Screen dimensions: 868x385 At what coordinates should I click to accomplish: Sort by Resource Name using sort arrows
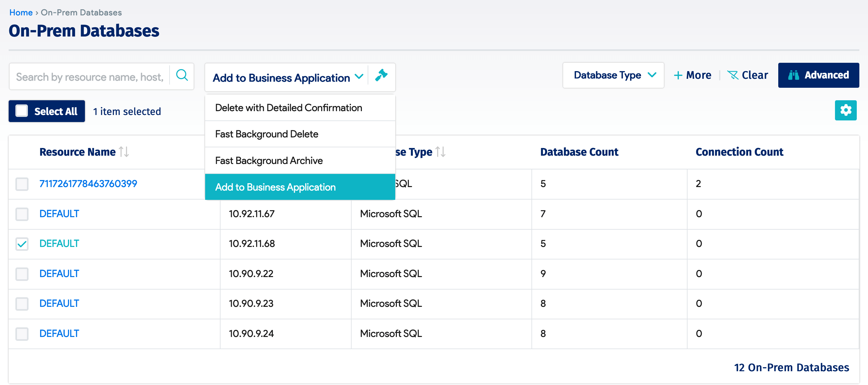point(124,152)
